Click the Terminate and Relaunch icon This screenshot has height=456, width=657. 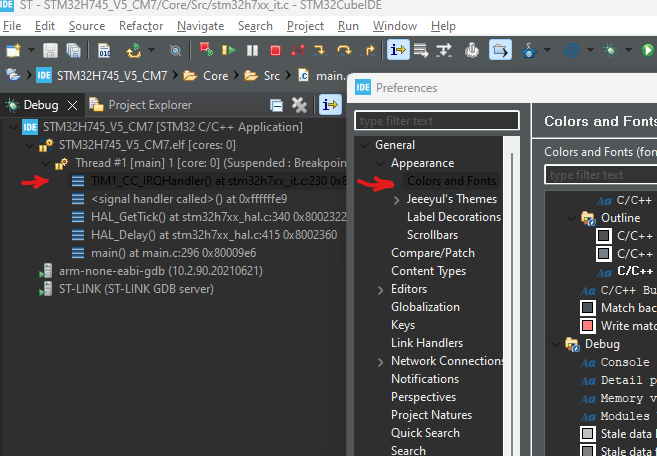click(x=206, y=49)
